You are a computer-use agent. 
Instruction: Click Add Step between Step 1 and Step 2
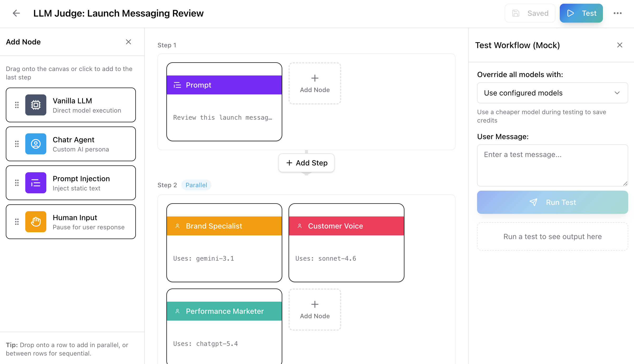[x=306, y=163]
